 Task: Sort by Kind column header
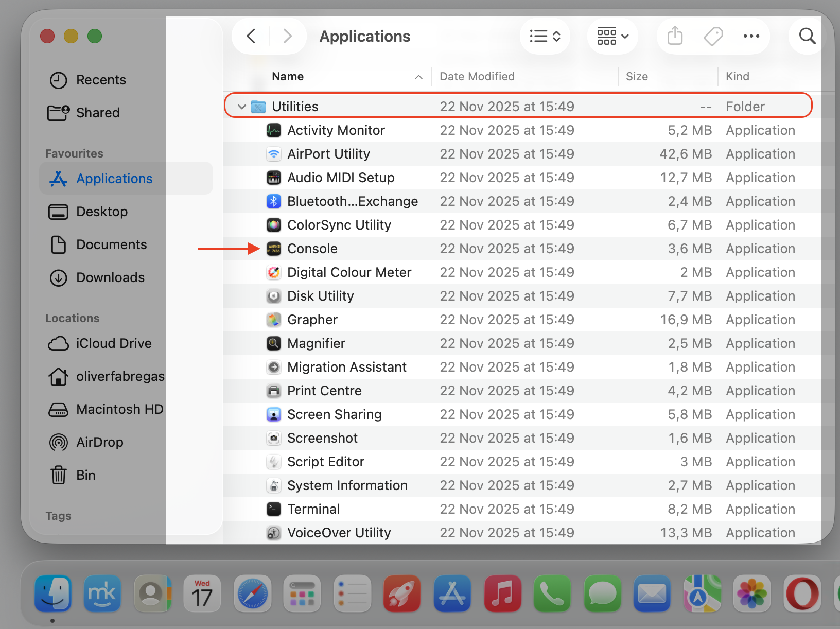737,76
